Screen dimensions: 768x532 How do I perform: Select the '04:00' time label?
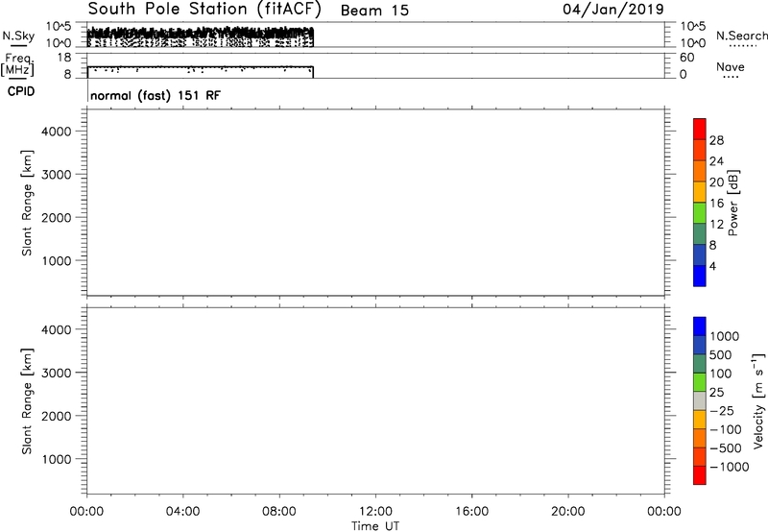click(x=182, y=512)
